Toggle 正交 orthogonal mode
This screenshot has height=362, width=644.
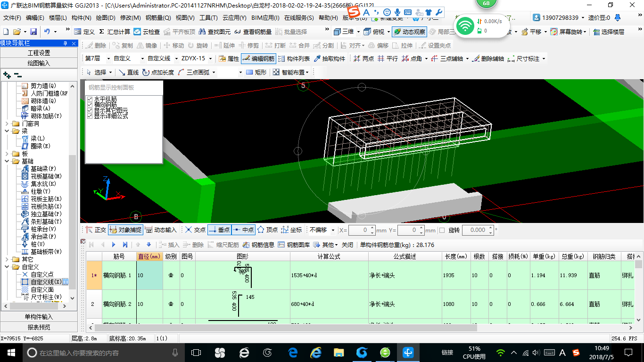(x=96, y=230)
